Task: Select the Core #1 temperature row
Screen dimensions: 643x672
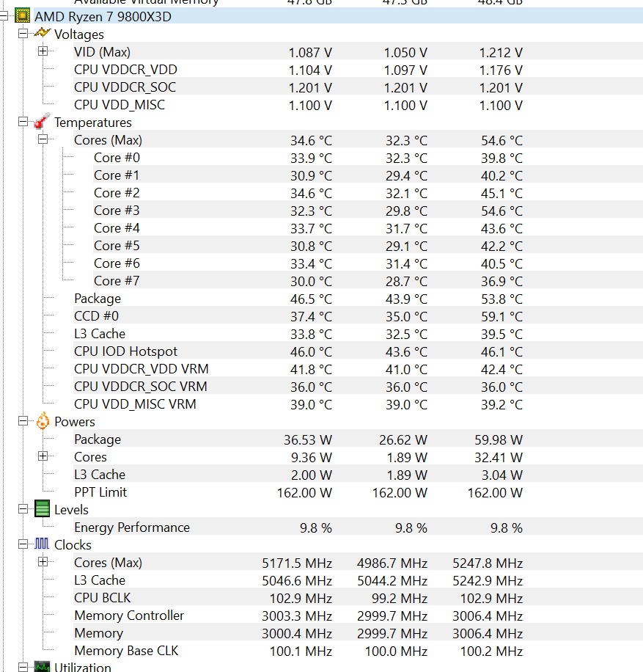Action: point(368,175)
